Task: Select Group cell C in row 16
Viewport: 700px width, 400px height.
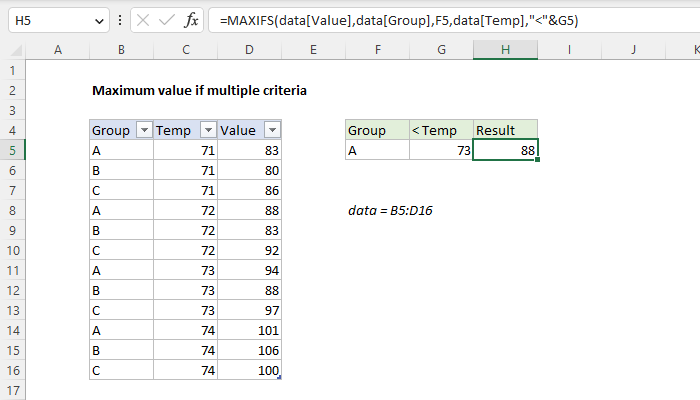Action: coord(121,371)
